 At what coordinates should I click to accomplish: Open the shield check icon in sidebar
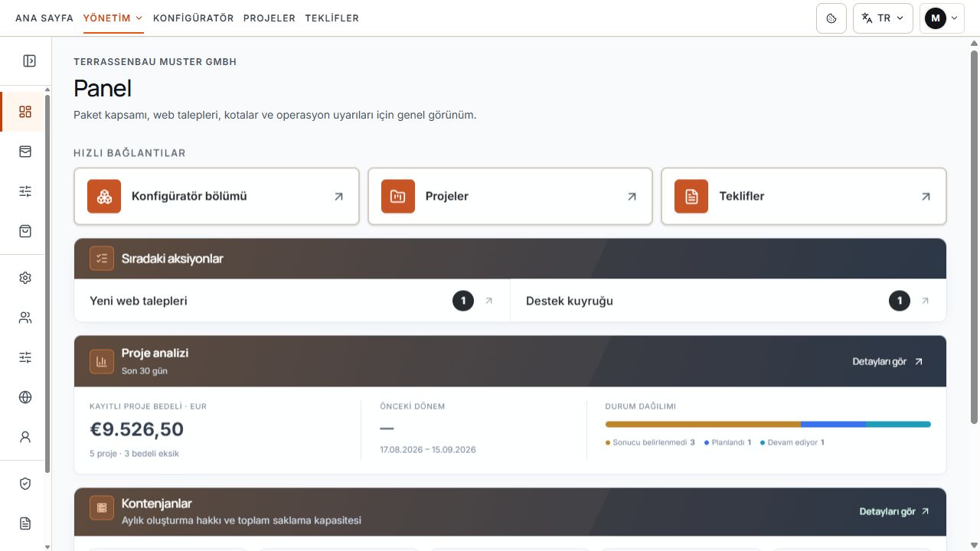pos(25,484)
